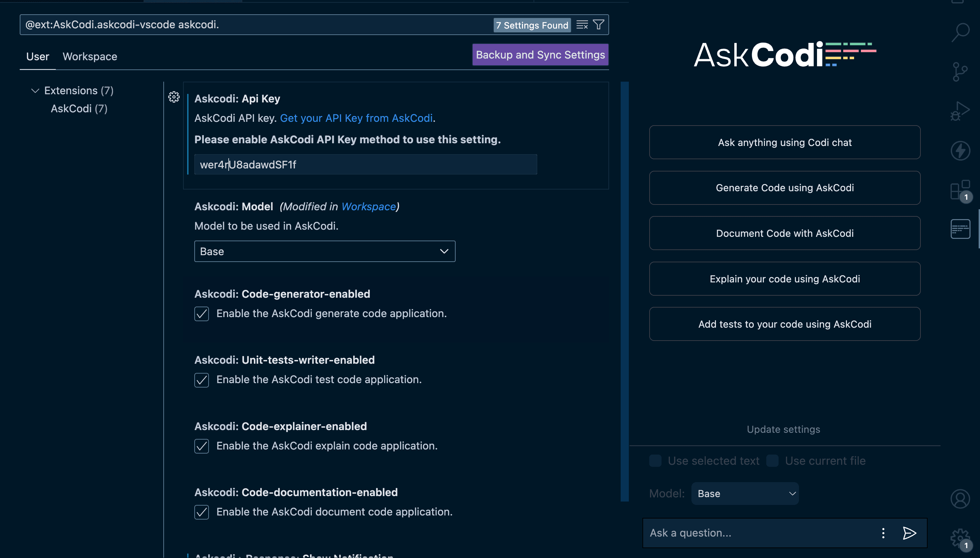Click the Filter Settings funnel icon
980x558 pixels.
point(599,25)
